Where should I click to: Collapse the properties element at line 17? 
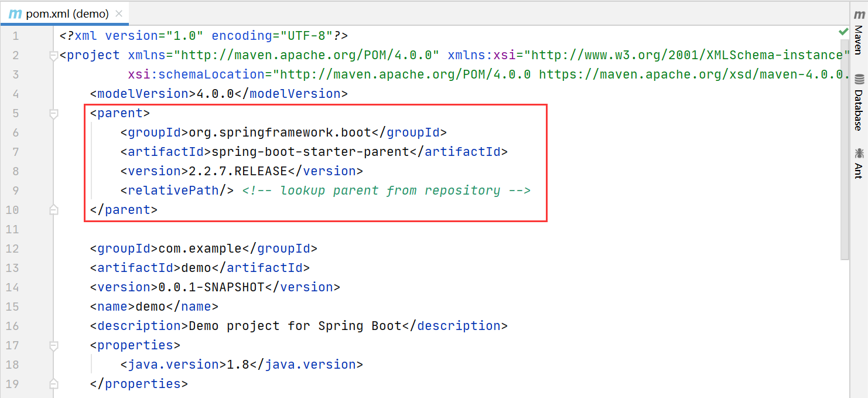pos(54,345)
